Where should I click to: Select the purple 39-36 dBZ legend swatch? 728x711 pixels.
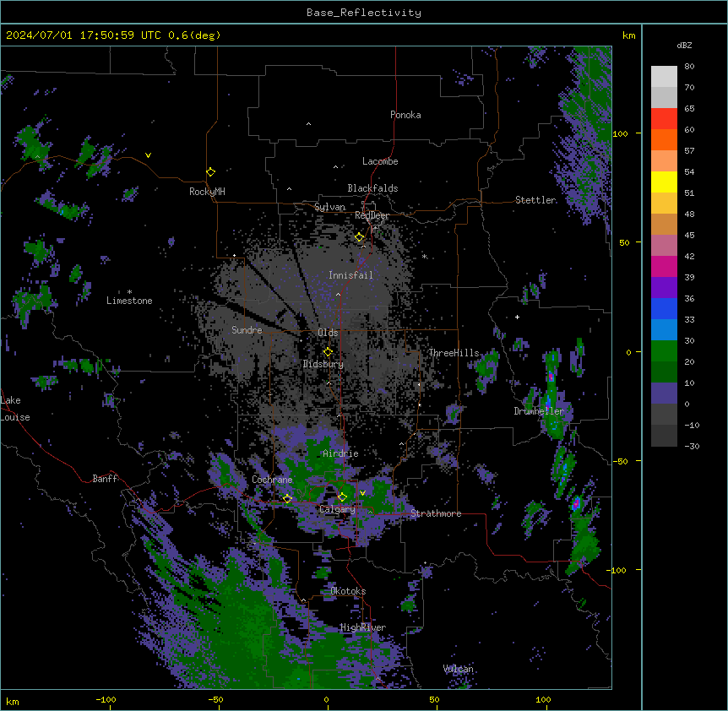[x=664, y=288]
